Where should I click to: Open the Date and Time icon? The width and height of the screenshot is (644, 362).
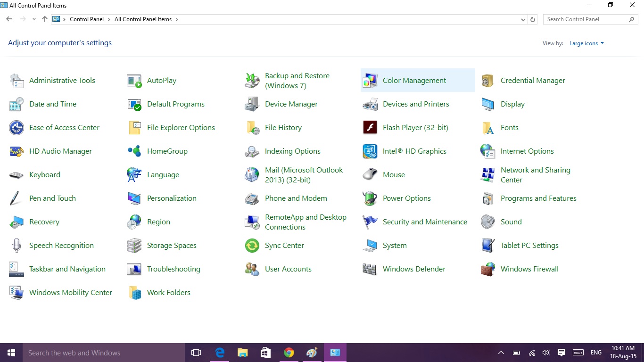pyautogui.click(x=17, y=104)
